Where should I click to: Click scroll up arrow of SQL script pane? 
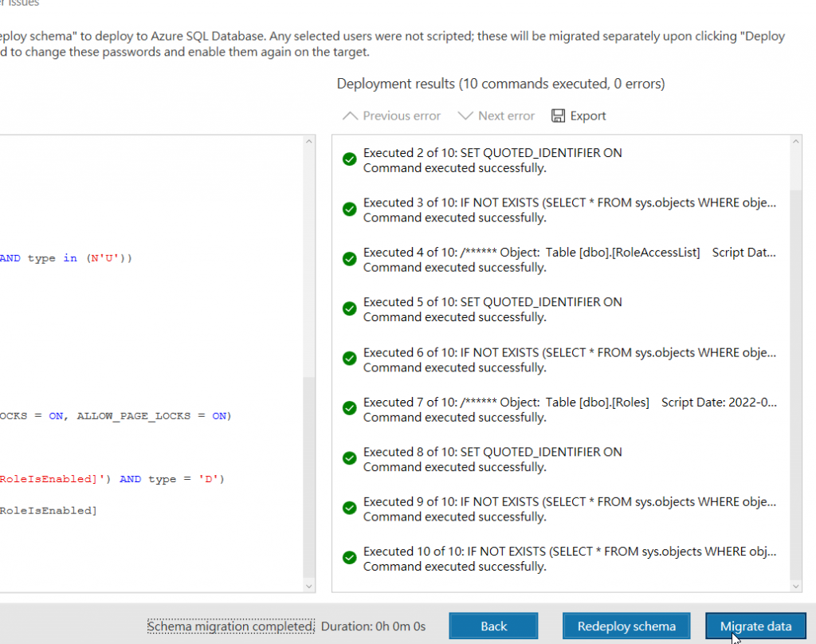coord(308,142)
